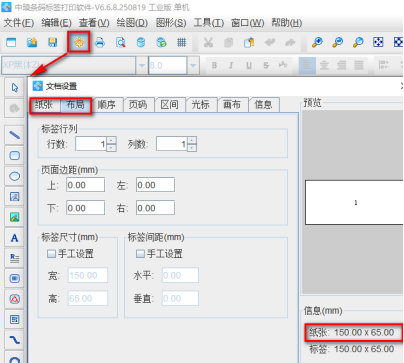The image size is (404, 363).
Task: Click the zoom out magnifier
Action: point(338,42)
